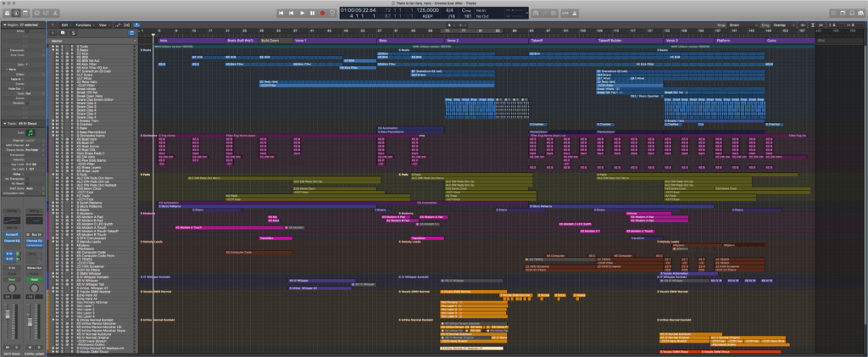Click the Metronome icon

coord(575,12)
